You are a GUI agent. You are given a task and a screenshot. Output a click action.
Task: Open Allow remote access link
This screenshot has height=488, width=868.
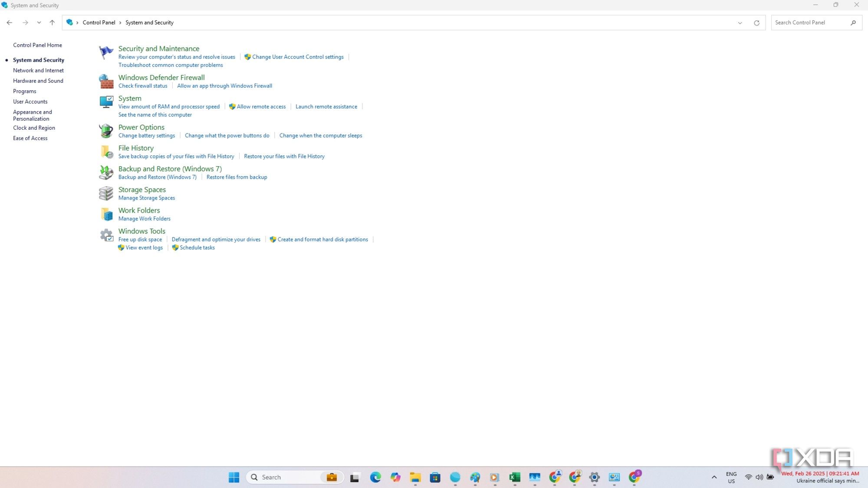point(261,107)
